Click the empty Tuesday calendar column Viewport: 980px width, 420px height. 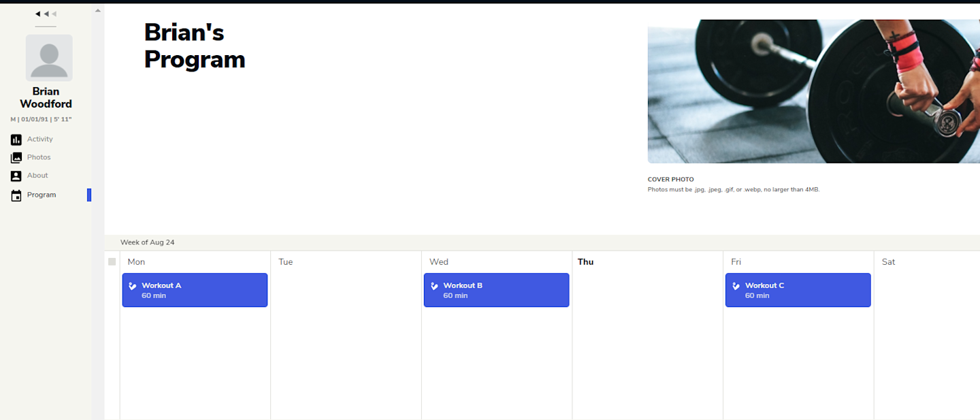point(346,340)
